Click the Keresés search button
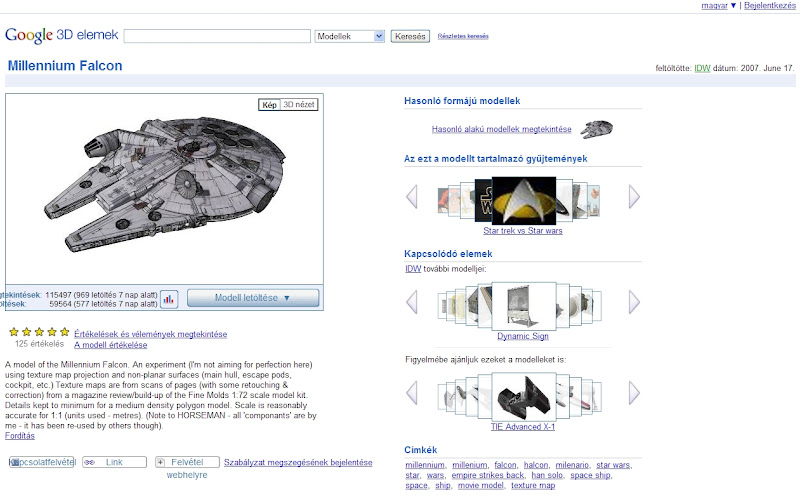The height and width of the screenshot is (504, 800). [410, 36]
